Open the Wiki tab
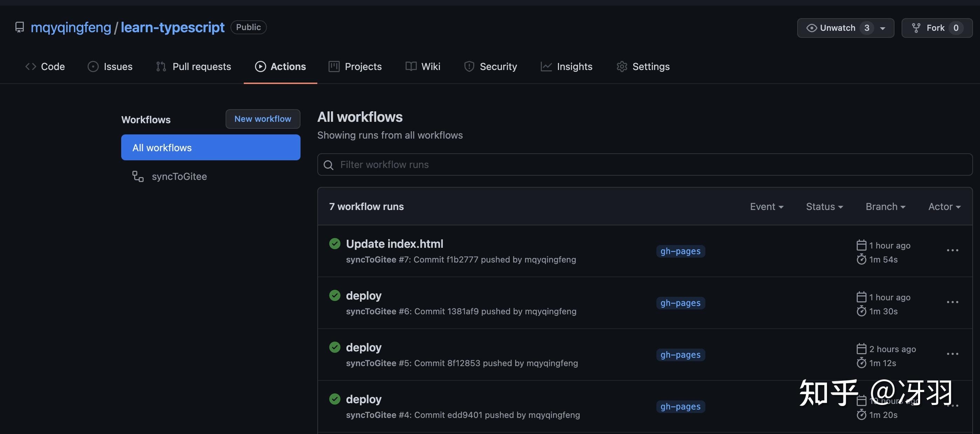Image resolution: width=980 pixels, height=434 pixels. (x=423, y=66)
